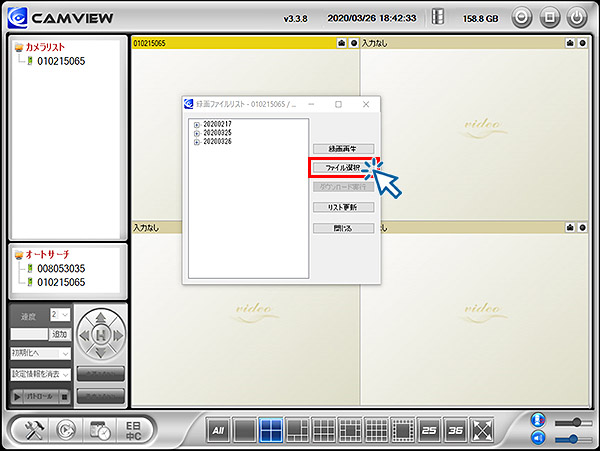Image resolution: width=600 pixels, height=451 pixels.
Task: Click the ファイル選択 button
Action: 343,167
